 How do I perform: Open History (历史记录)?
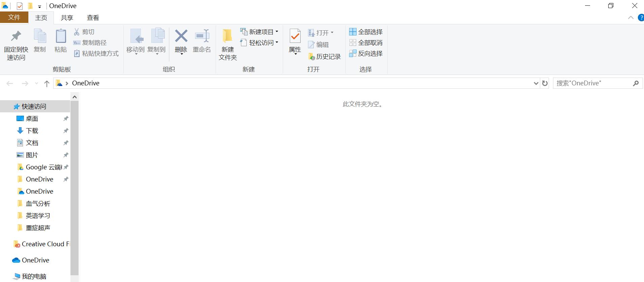pyautogui.click(x=325, y=57)
